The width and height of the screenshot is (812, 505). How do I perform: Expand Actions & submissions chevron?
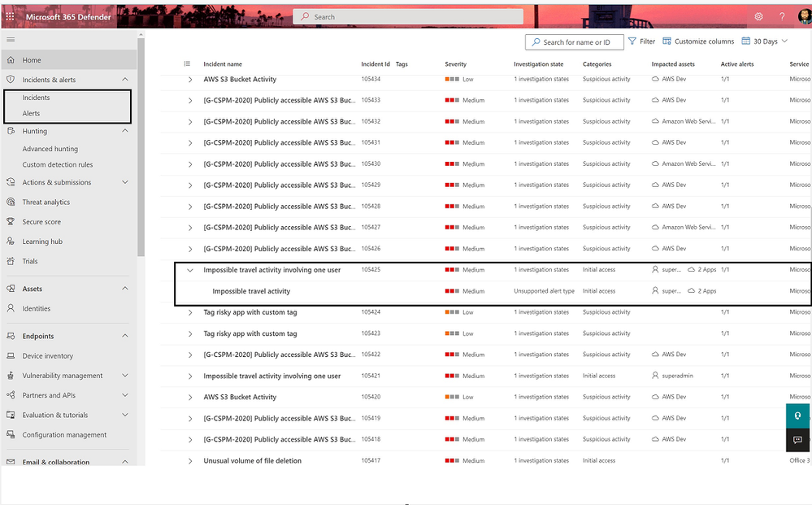click(x=125, y=182)
